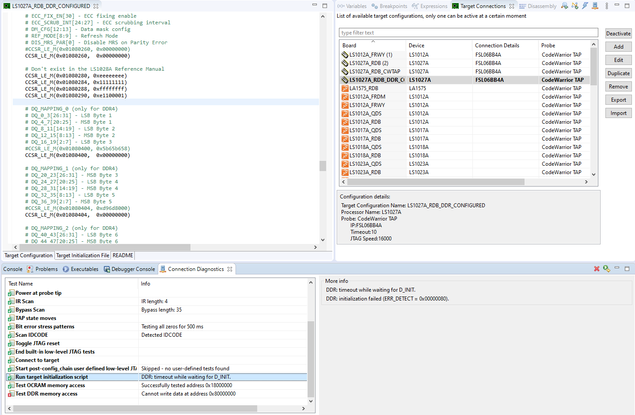Image resolution: width=635 pixels, height=415 pixels.
Task: Click the connection diagnostics probe toolbar icon
Action: click(595, 6)
